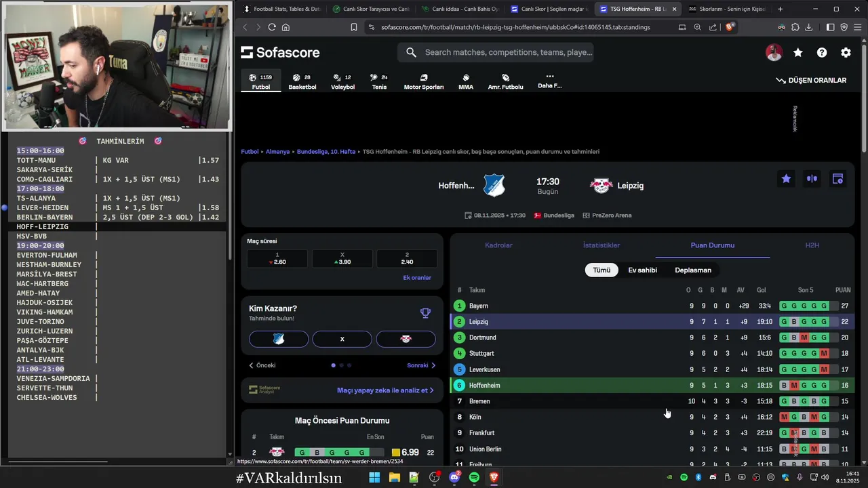Screen dimensions: 868x488
Task: Open Union Berlin row in standings
Action: tap(652, 449)
